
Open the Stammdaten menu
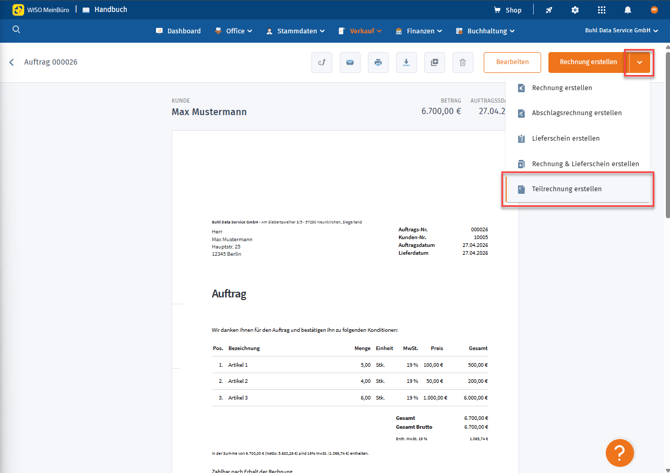click(x=295, y=31)
